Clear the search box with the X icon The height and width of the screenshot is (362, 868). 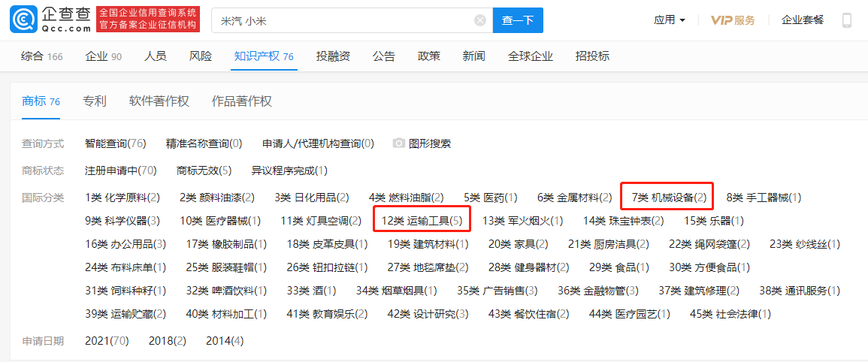click(480, 20)
